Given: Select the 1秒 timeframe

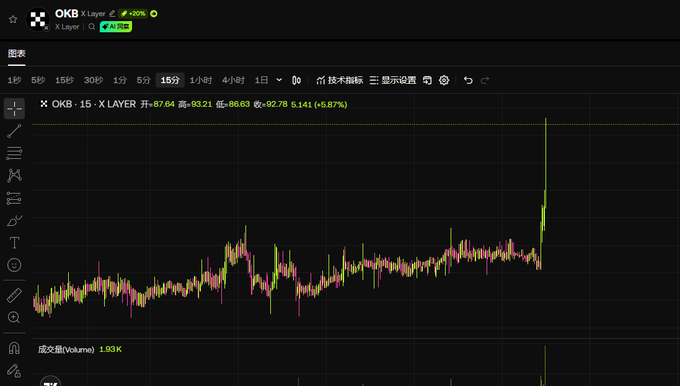Looking at the screenshot, I should click(14, 80).
